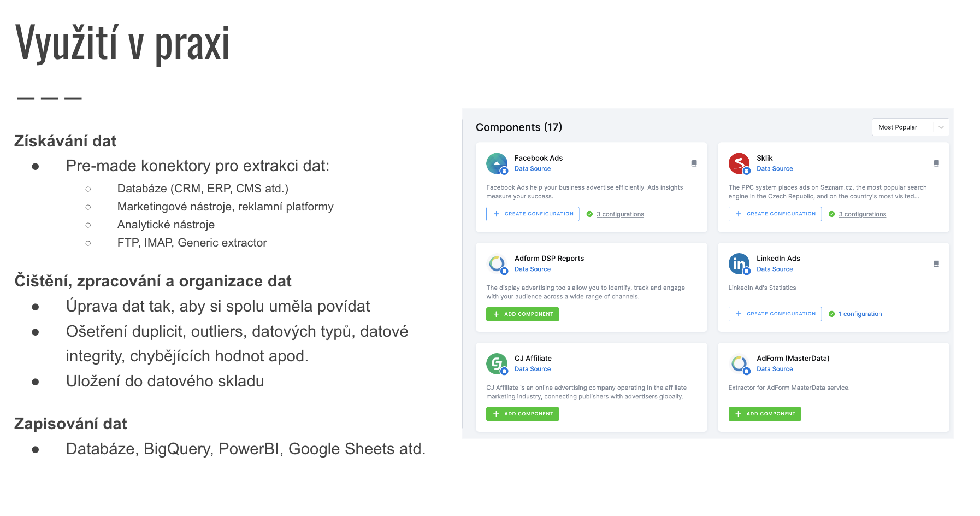Create configuration for Facebook Ads

[533, 214]
